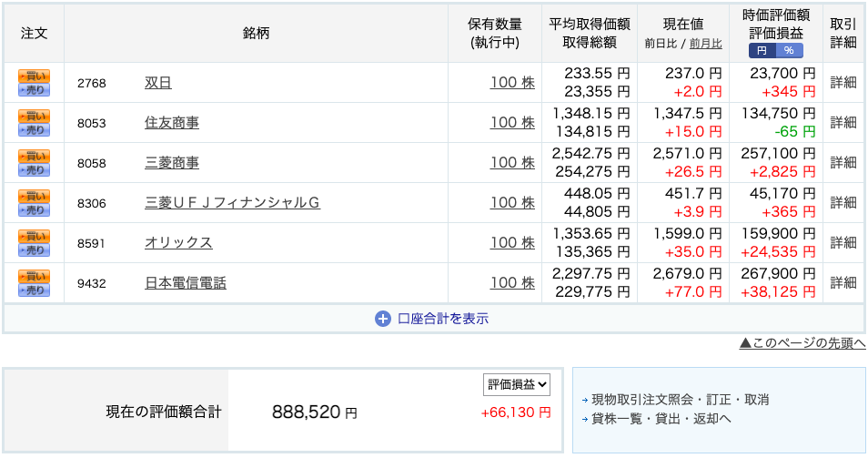Viewport: 868px width, 458px height.
Task: Click the 2,679.0 円 current price
Action: pyautogui.click(x=687, y=273)
